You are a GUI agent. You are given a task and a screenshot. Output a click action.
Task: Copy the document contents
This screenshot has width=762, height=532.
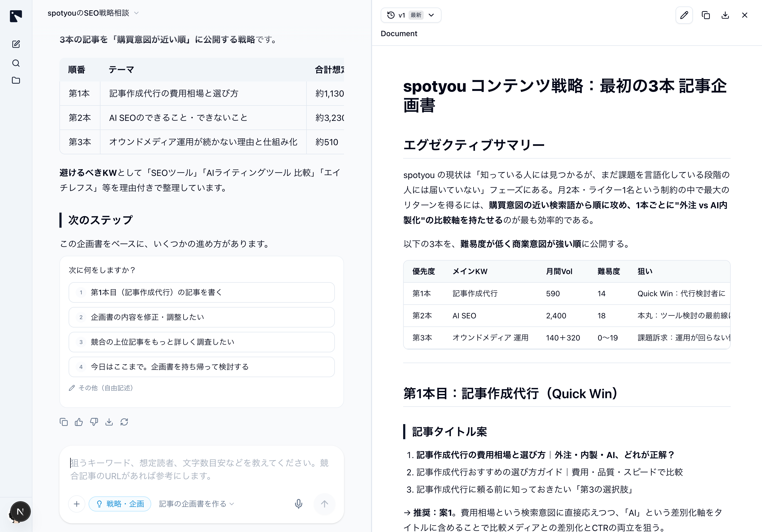706,15
